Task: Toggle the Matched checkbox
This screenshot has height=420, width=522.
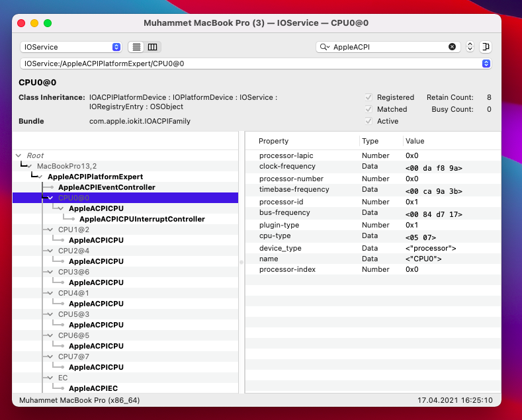Action: point(369,109)
